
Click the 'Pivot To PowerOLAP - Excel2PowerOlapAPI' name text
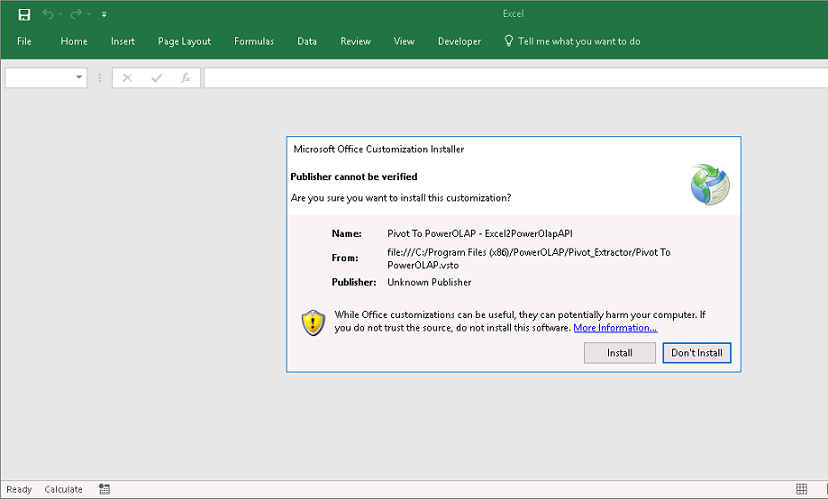click(x=480, y=233)
